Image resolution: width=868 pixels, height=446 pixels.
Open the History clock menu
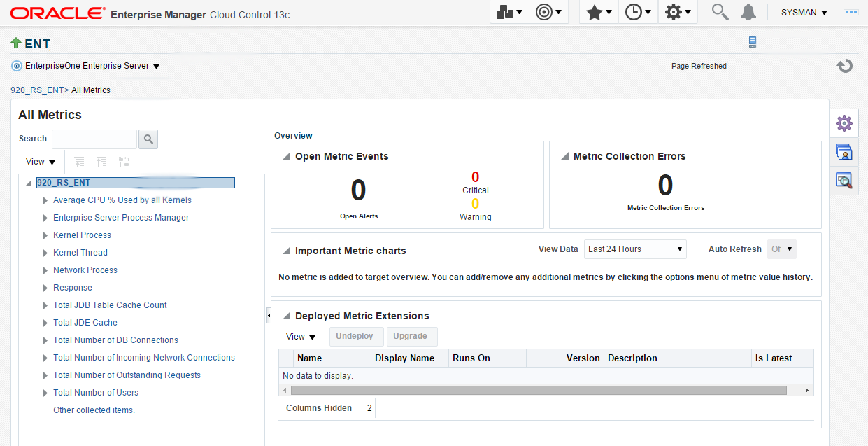click(638, 13)
